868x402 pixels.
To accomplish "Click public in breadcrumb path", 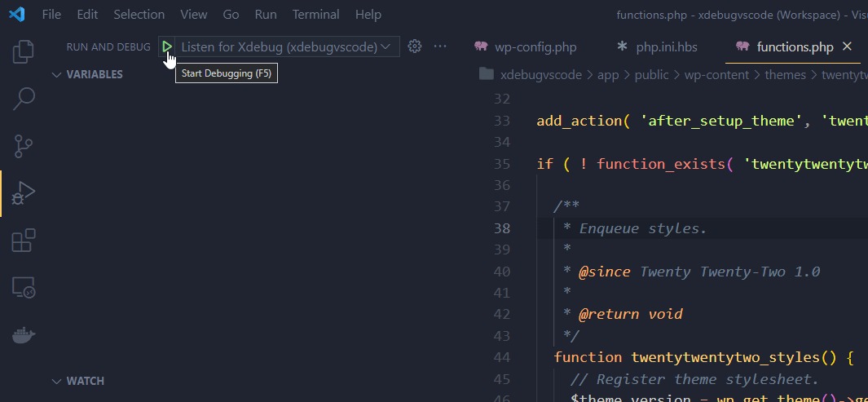I will 651,75.
